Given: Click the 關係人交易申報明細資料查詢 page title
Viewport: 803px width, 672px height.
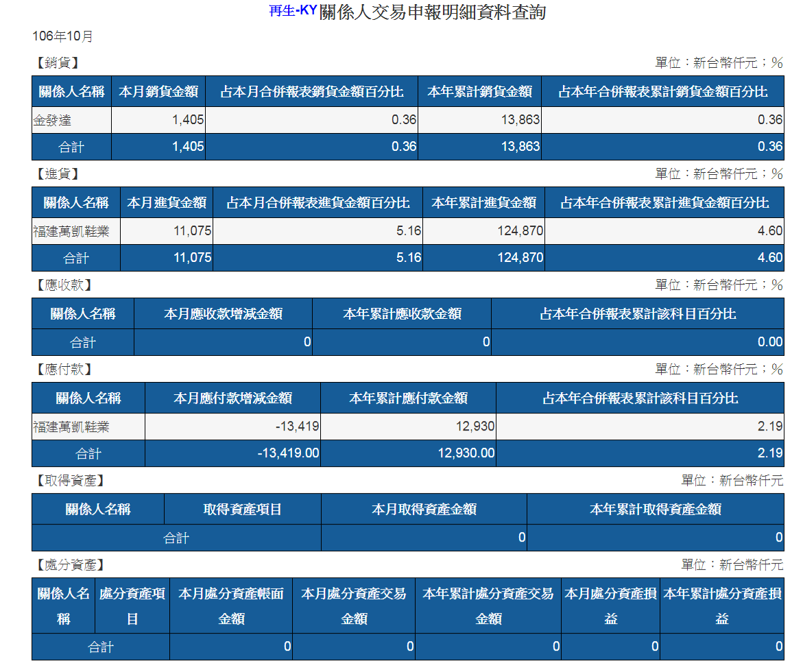Looking at the screenshot, I should coord(433,12).
